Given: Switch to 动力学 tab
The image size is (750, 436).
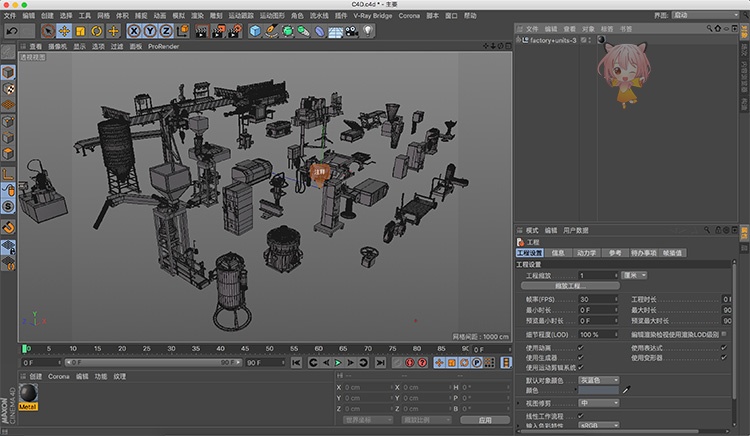Looking at the screenshot, I should pos(586,253).
